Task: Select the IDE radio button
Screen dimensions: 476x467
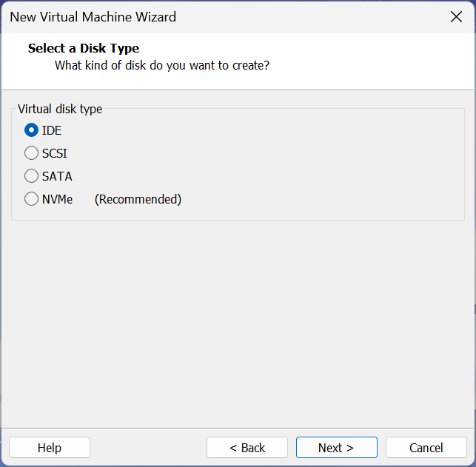Action: coord(31,130)
